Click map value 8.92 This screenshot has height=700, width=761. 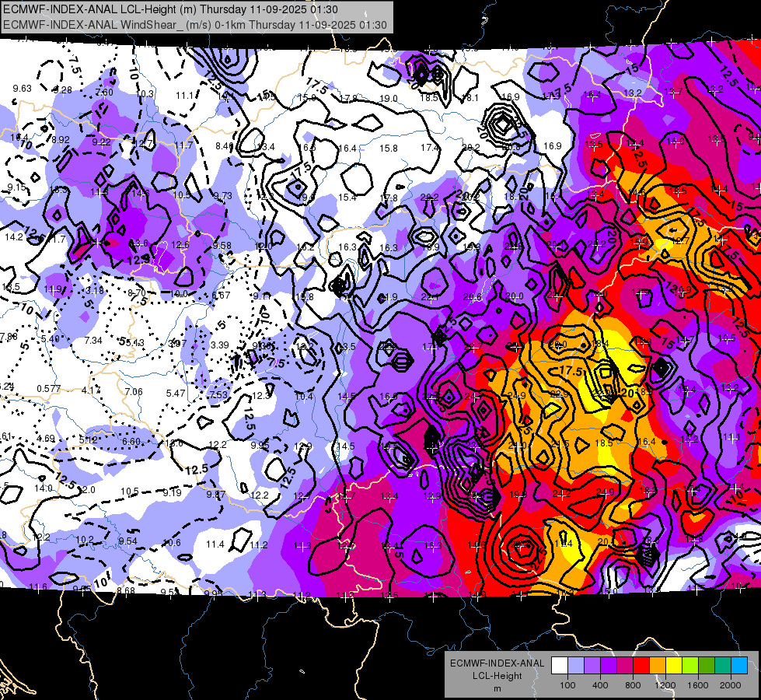(61, 139)
